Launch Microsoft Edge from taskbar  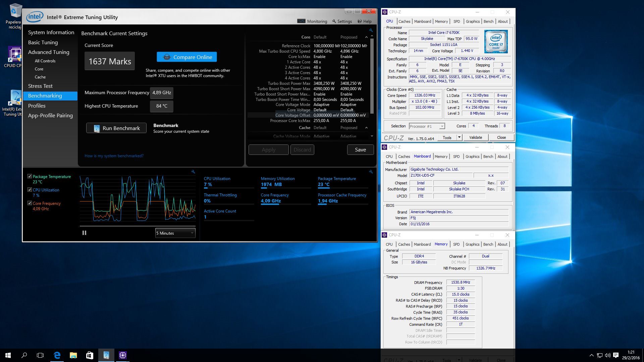(57, 355)
